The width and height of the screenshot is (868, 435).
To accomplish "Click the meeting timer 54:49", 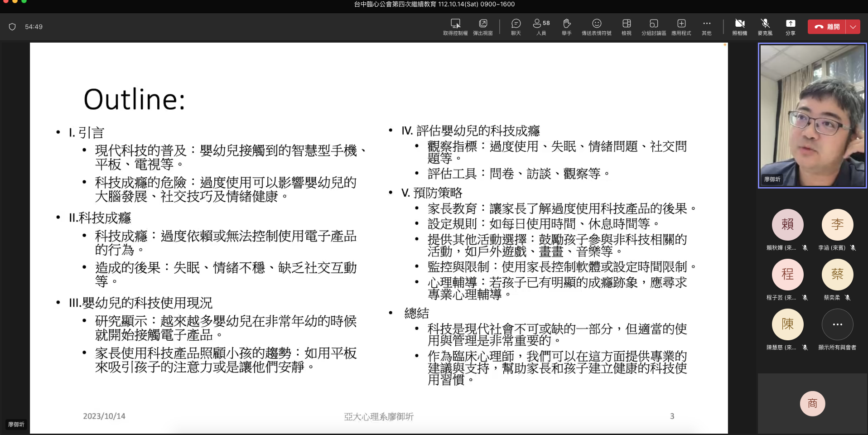I will 34,27.
